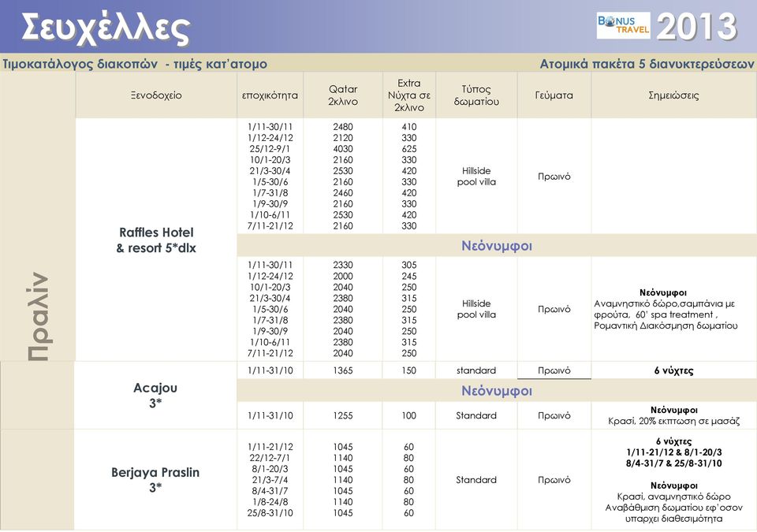Click the 'Τύπος δωματίου' column header
The image size is (757, 532).
tap(476, 95)
